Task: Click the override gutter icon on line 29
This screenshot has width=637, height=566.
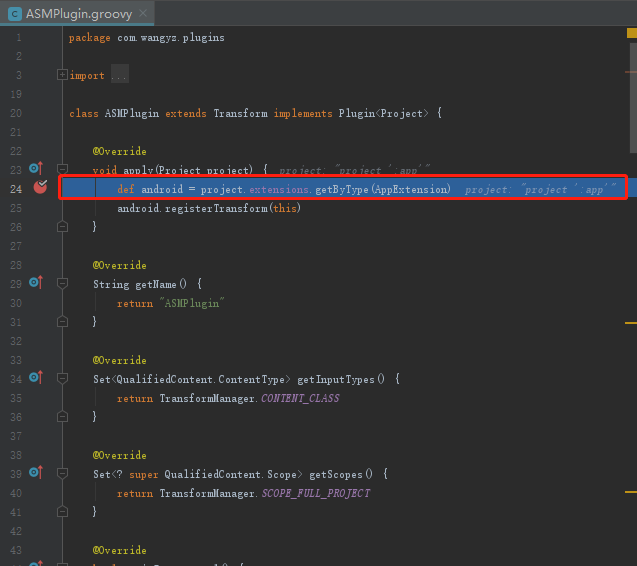Action: click(x=36, y=282)
